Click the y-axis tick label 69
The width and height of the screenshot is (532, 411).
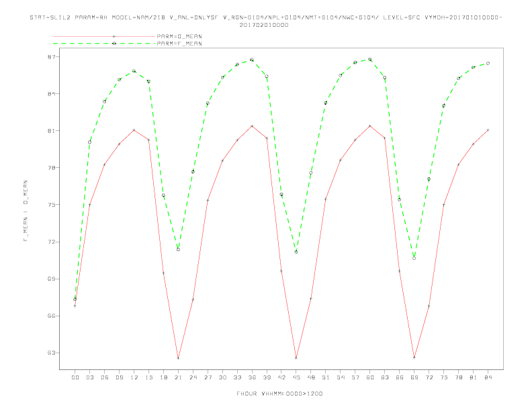[x=51, y=279]
